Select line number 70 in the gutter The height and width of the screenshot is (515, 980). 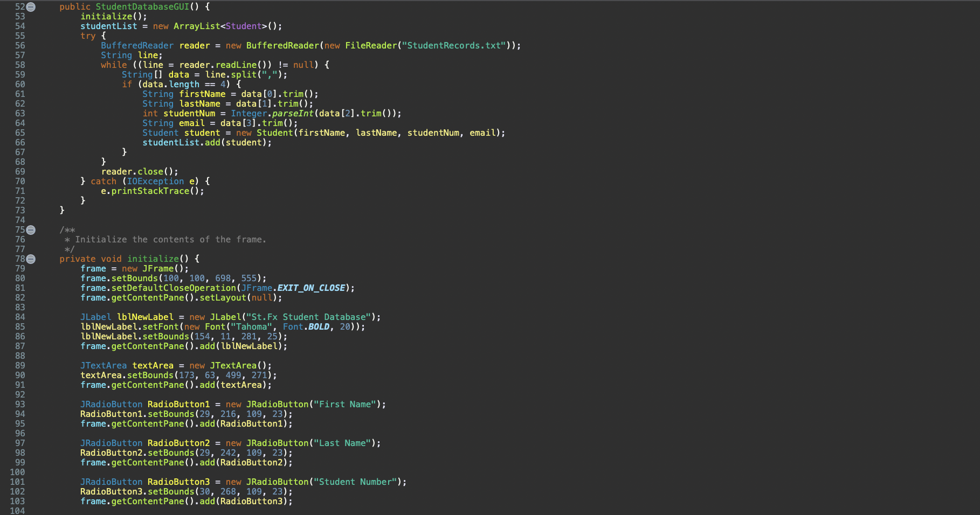19,181
